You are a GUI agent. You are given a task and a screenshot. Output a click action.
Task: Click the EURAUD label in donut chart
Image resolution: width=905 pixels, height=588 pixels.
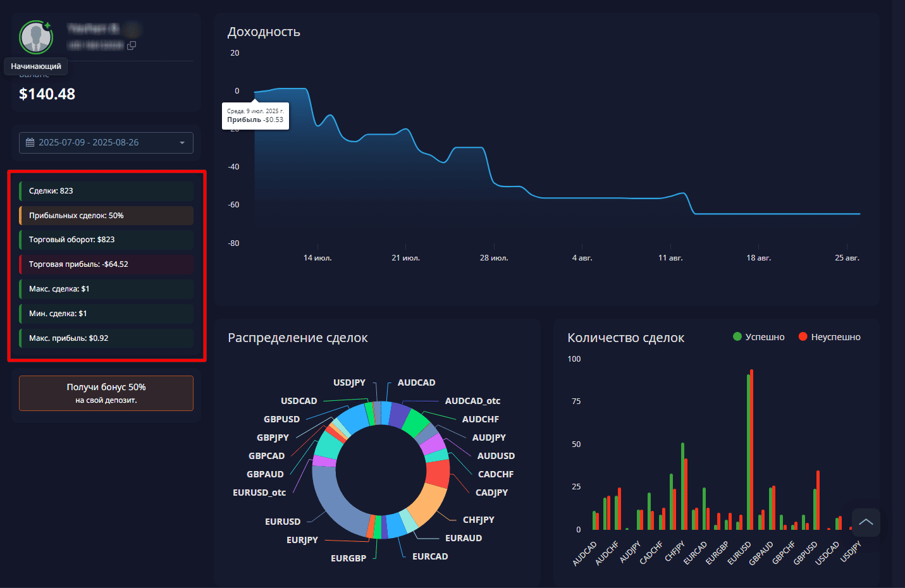464,538
